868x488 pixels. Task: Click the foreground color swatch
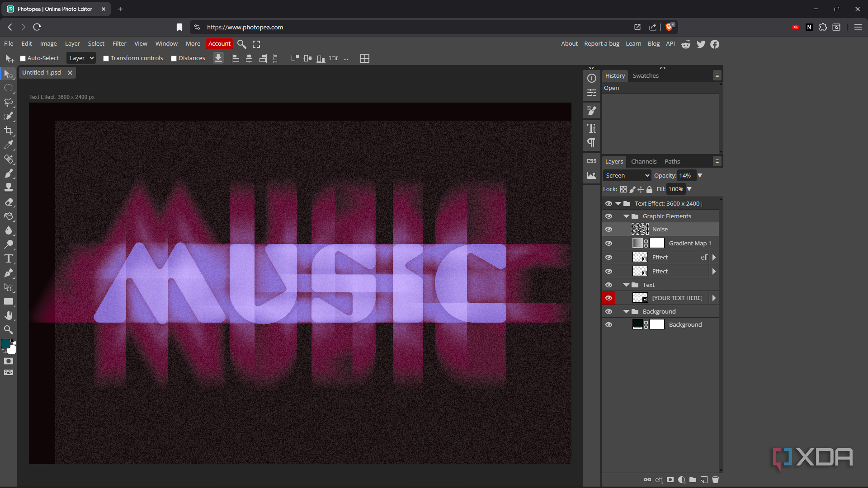[5, 344]
